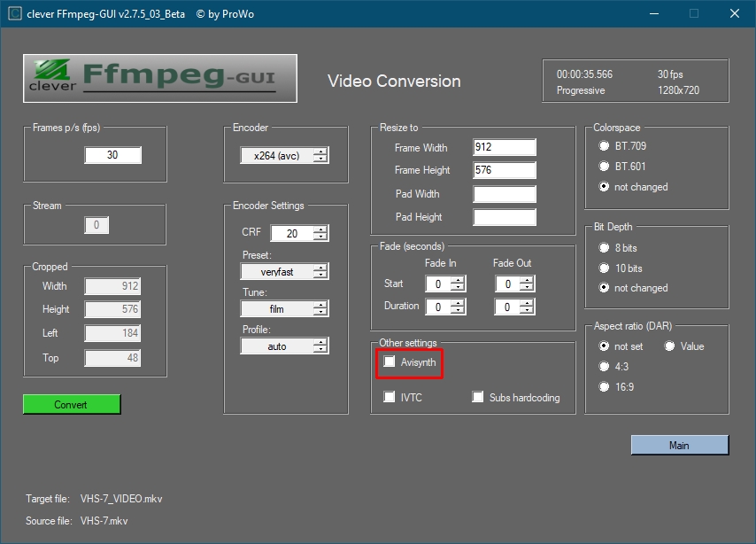Click the Pad Height field
This screenshot has width=756, height=544.
(505, 217)
